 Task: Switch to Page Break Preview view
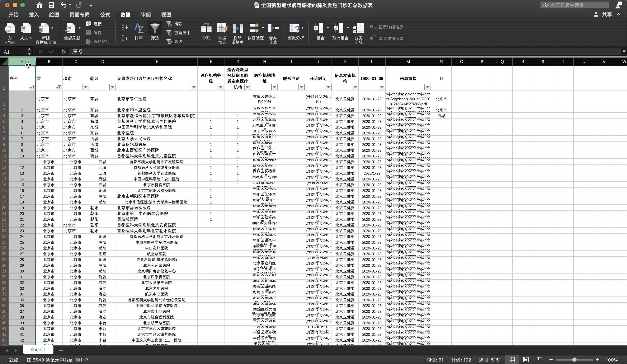point(539,360)
